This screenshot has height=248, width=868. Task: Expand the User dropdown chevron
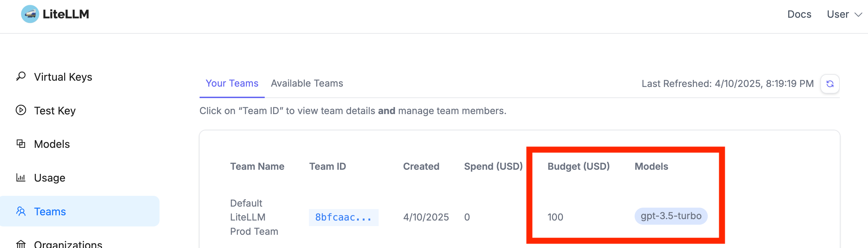coord(858,15)
